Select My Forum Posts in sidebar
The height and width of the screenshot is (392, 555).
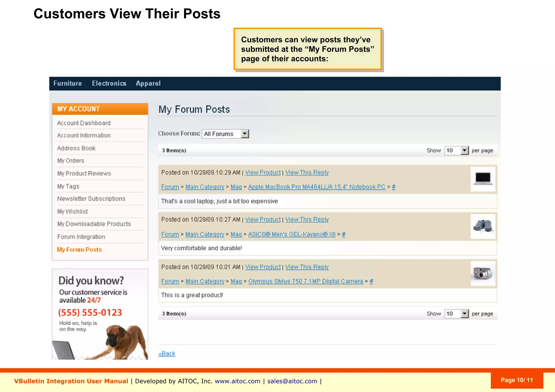pyautogui.click(x=79, y=250)
